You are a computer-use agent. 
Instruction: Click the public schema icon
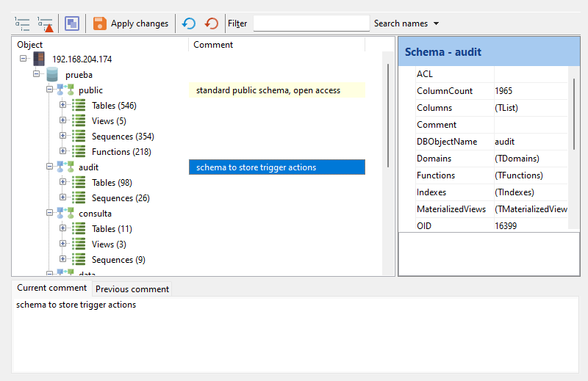point(65,90)
